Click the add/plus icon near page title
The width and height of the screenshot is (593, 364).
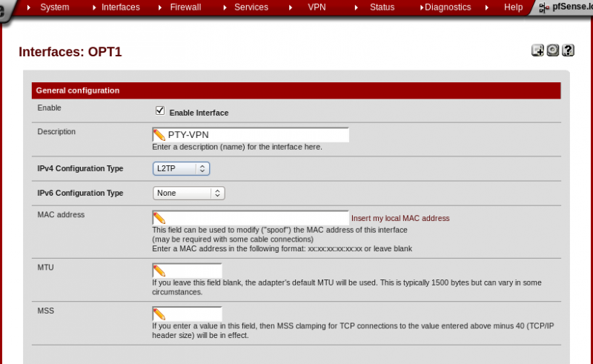[537, 50]
